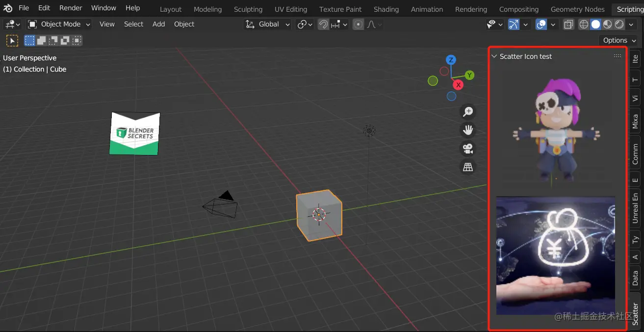Choose Intersect existing selection mode icon
Viewport: 644px width, 332px height.
click(x=77, y=41)
